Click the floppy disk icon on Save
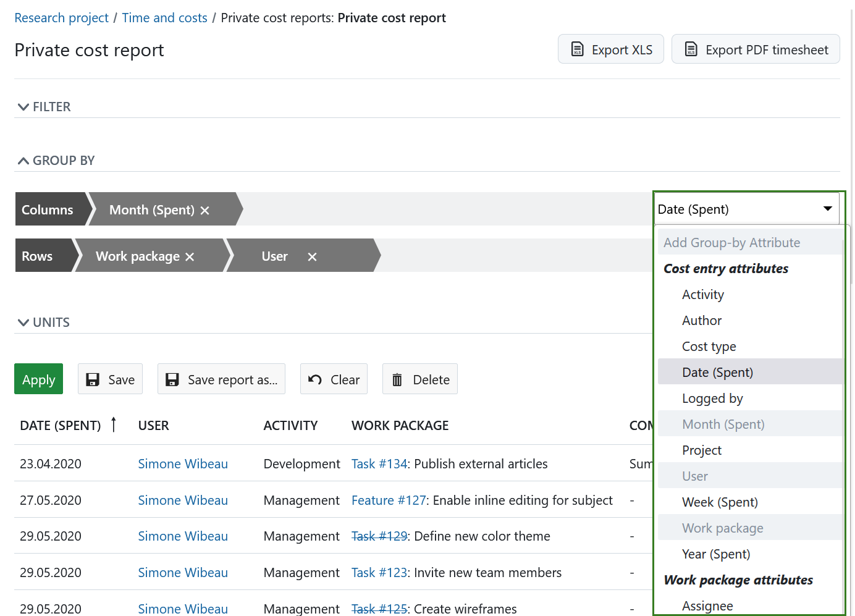855x616 pixels. (93, 379)
